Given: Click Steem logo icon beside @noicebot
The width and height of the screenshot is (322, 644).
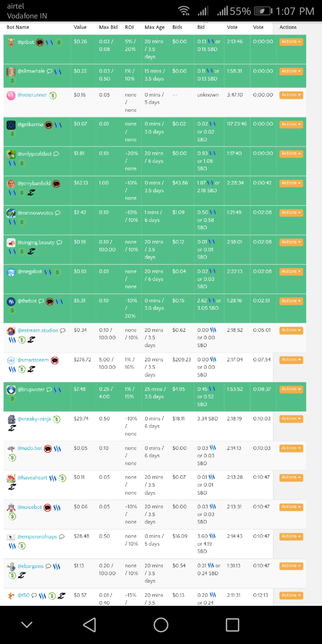Looking at the screenshot, I should click(x=57, y=507).
